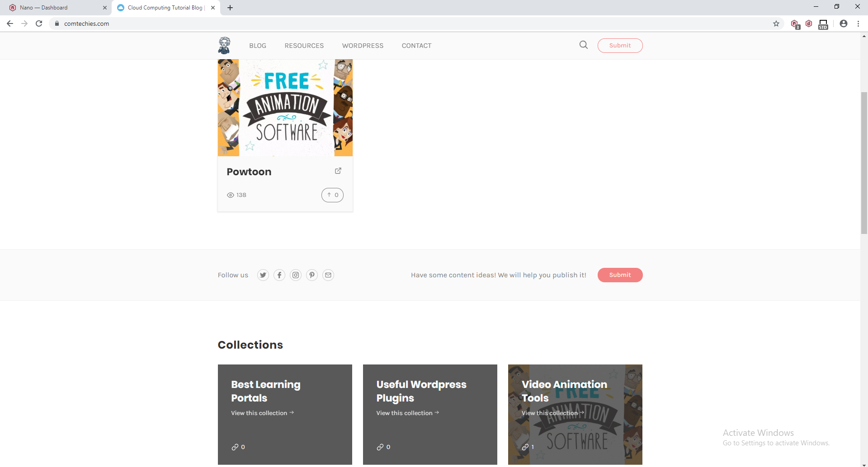Viewport: 868px width, 467px height.
Task: Toggle the bookmark star for this page
Action: (776, 23)
